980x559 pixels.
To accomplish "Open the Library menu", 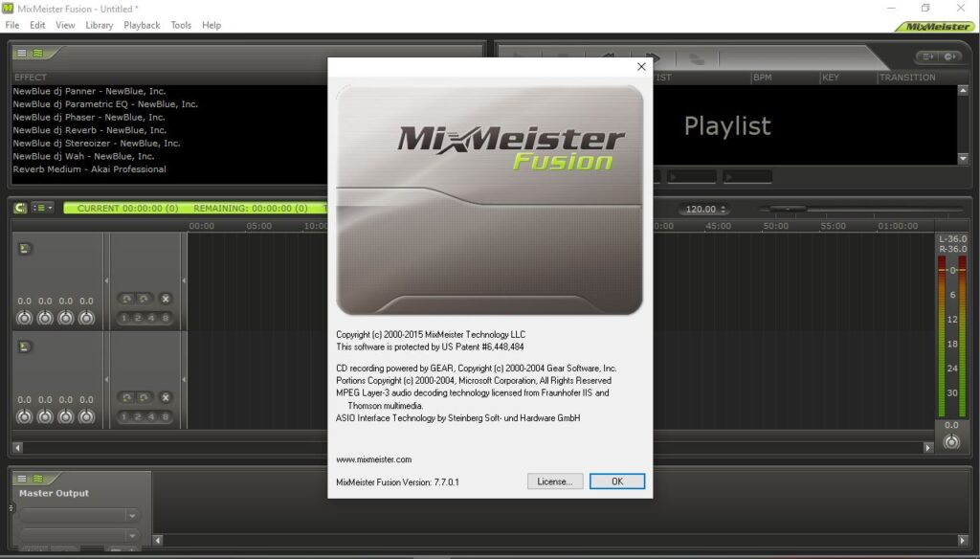I will click(100, 25).
